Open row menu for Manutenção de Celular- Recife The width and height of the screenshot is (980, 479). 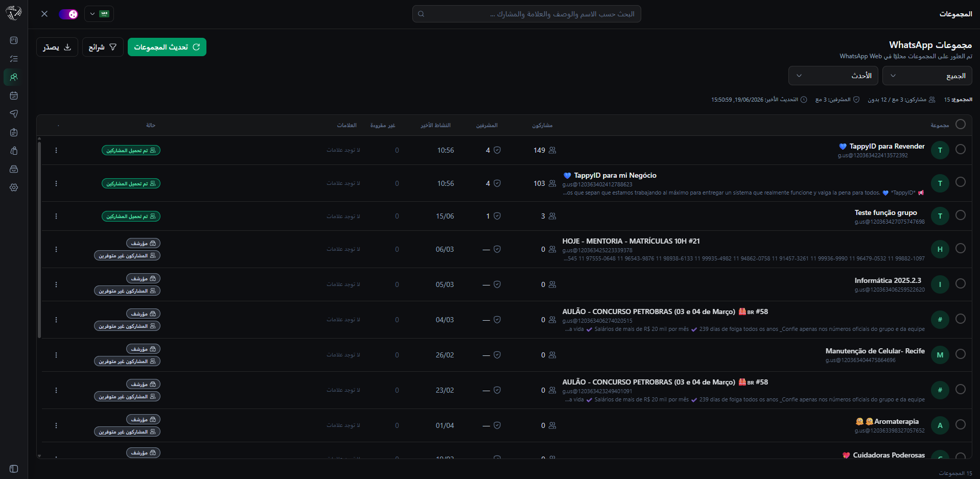click(56, 355)
